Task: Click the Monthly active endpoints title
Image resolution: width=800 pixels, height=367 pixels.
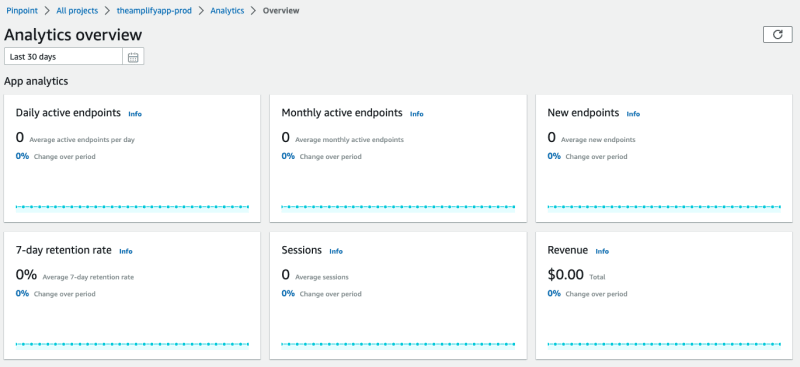Action: (x=342, y=113)
